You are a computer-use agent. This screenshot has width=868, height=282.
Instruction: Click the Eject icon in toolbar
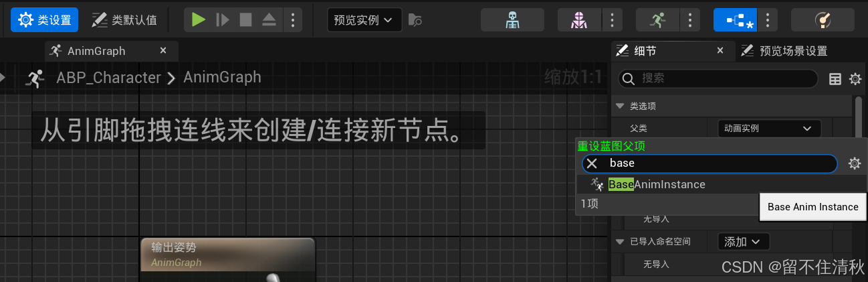tap(269, 19)
